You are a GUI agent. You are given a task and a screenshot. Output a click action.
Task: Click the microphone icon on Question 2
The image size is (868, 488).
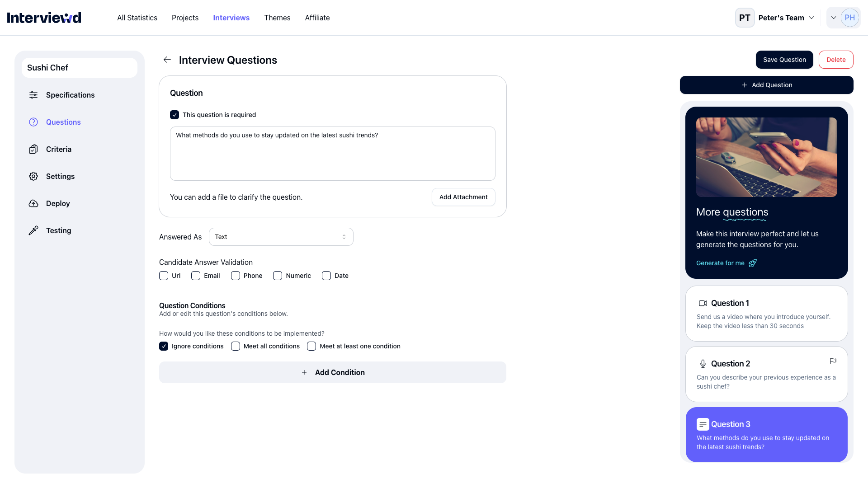pos(703,364)
